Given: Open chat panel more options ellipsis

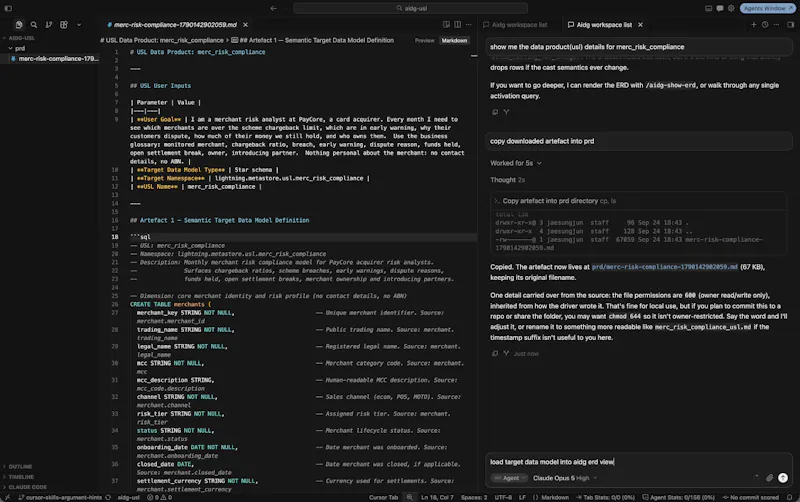Looking at the screenshot, I should (776, 24).
